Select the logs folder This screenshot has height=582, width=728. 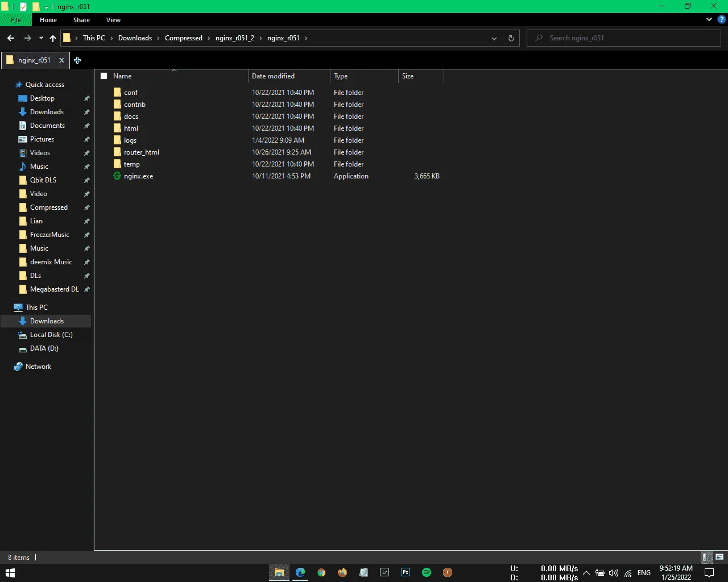(x=130, y=140)
